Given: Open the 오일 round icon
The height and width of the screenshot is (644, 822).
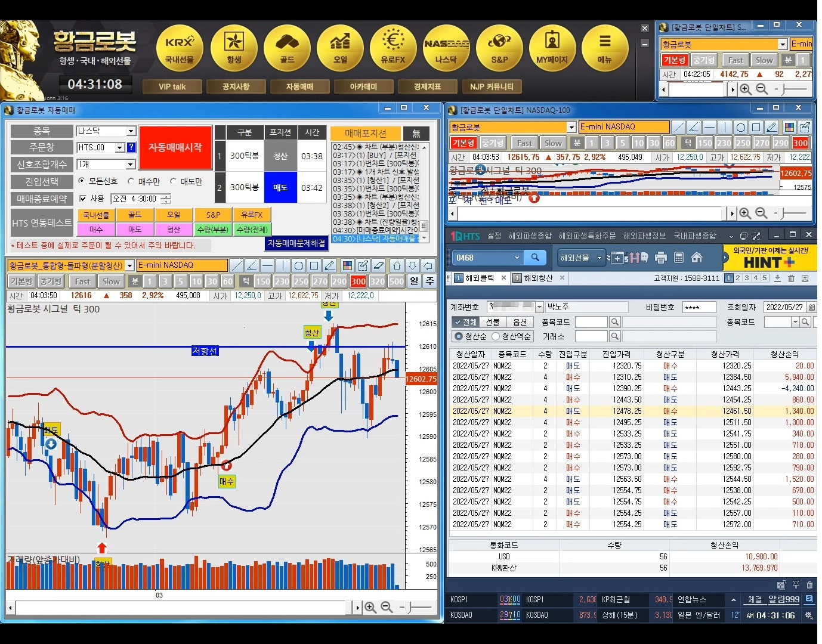Looking at the screenshot, I should [340, 48].
